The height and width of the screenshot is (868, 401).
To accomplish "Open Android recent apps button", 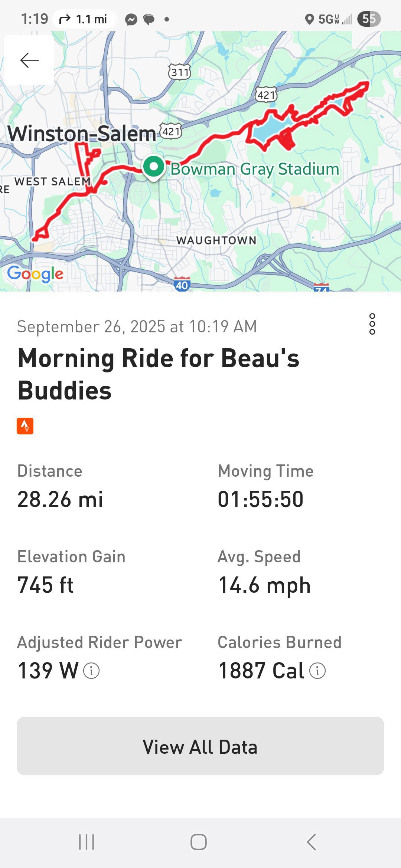I will (x=87, y=842).
